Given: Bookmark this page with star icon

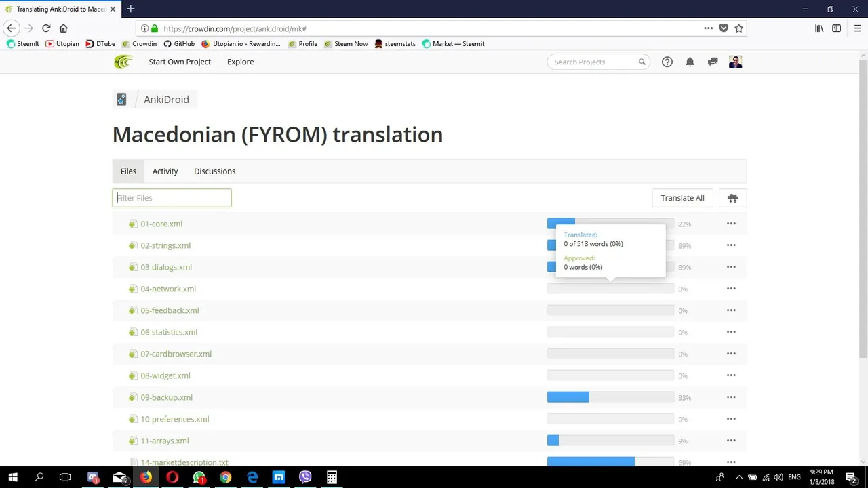Looking at the screenshot, I should point(738,28).
